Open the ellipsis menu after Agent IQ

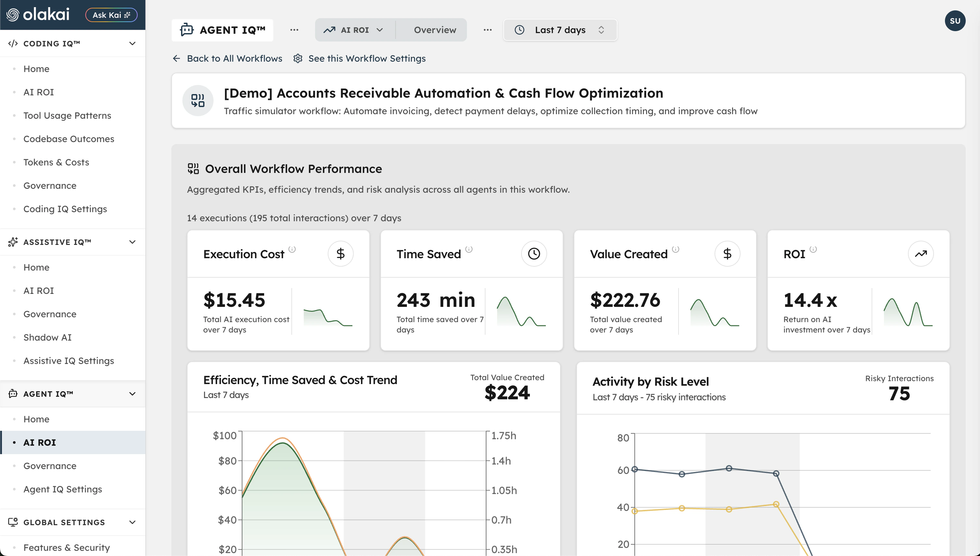point(294,30)
